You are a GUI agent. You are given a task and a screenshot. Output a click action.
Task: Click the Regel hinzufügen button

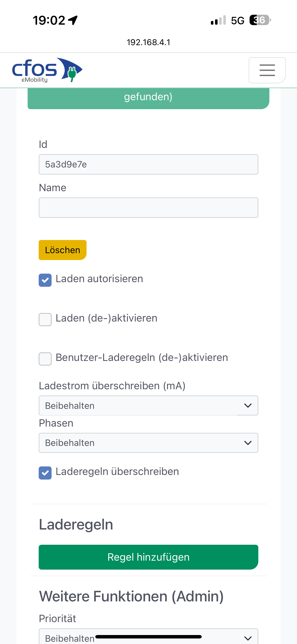tap(148, 557)
